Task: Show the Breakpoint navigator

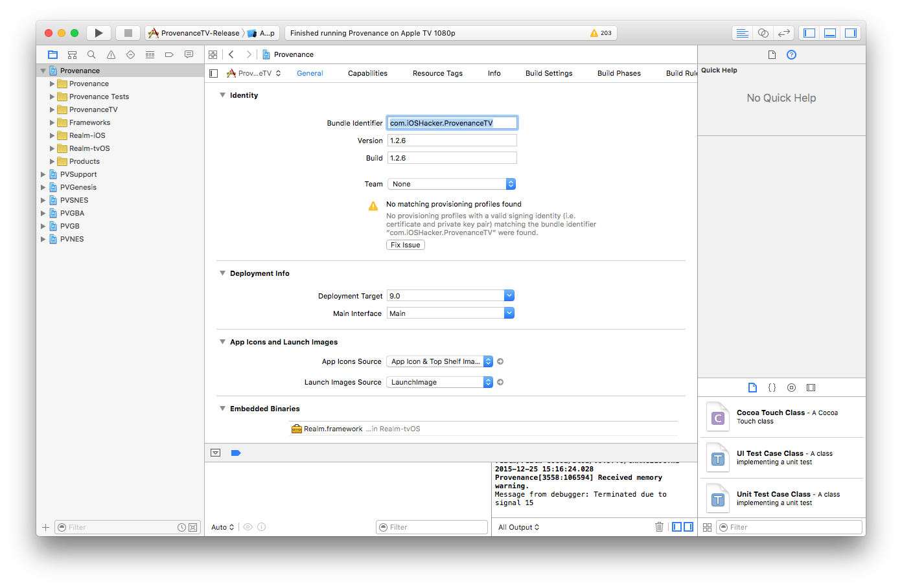Action: pyautogui.click(x=169, y=54)
